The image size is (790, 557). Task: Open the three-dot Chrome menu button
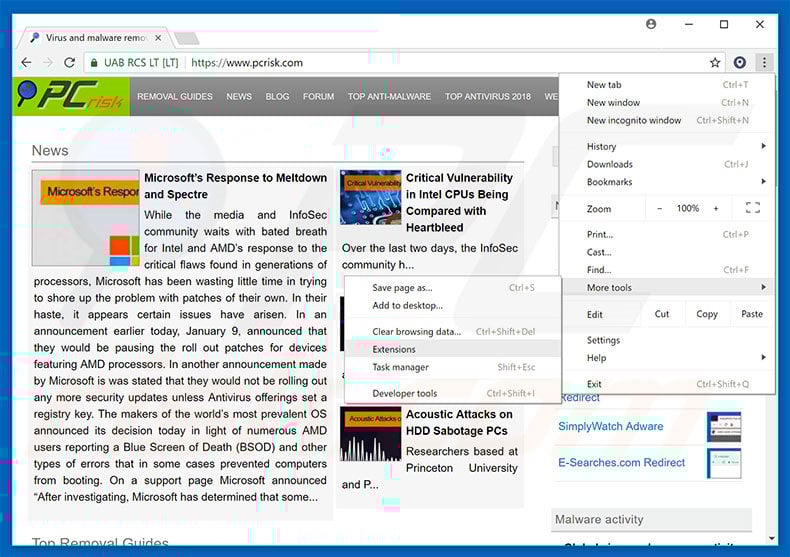click(x=764, y=62)
